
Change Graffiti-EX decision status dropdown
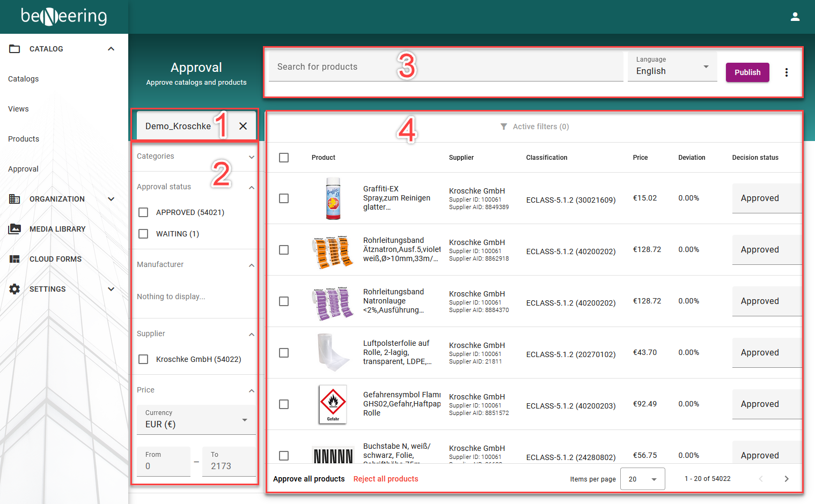coord(767,198)
